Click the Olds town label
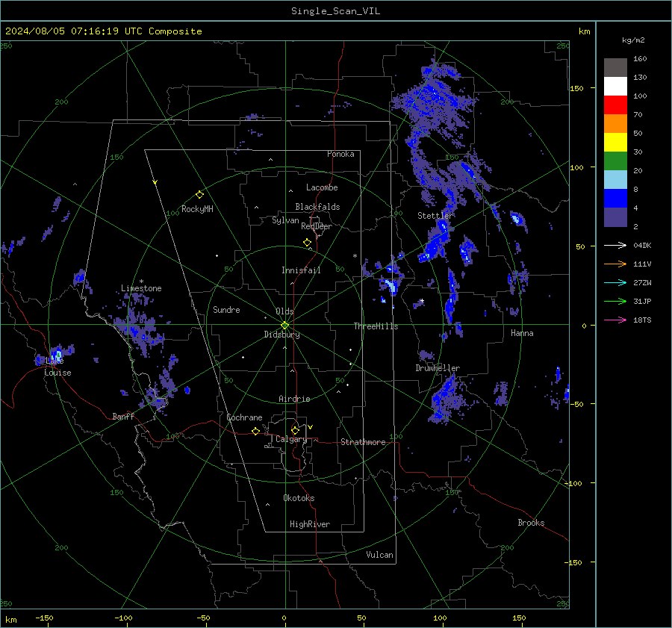 (284, 311)
